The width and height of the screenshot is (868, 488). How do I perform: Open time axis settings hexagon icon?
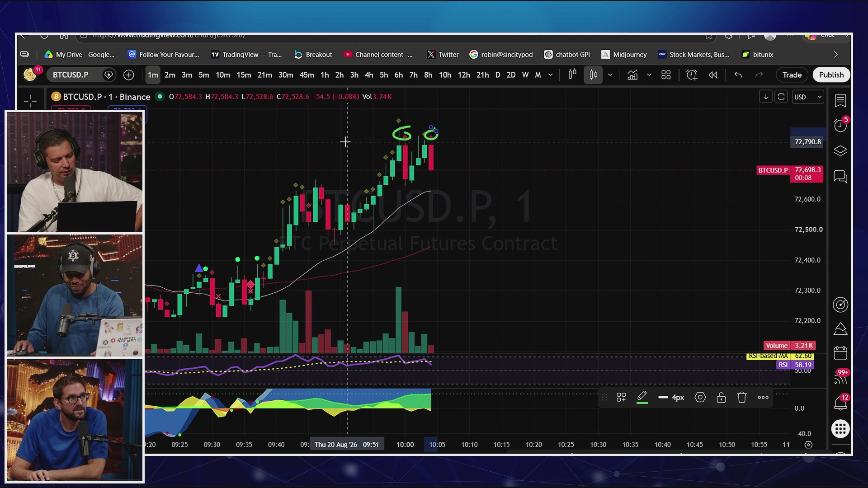click(808, 445)
